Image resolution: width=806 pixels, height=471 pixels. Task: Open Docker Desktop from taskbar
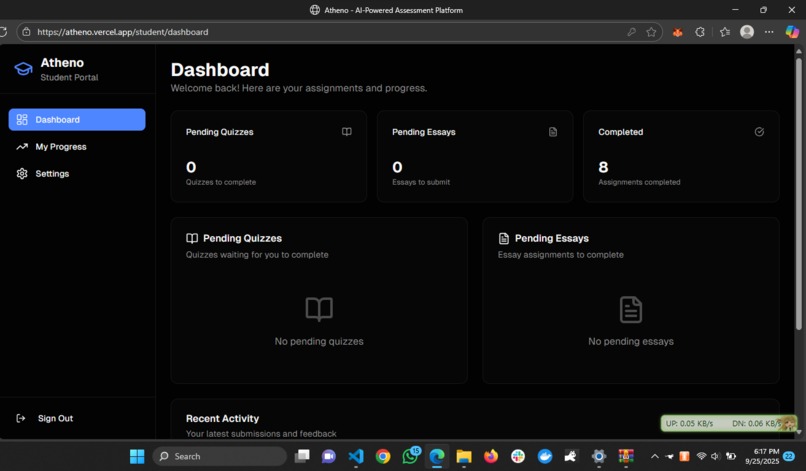(x=545, y=456)
